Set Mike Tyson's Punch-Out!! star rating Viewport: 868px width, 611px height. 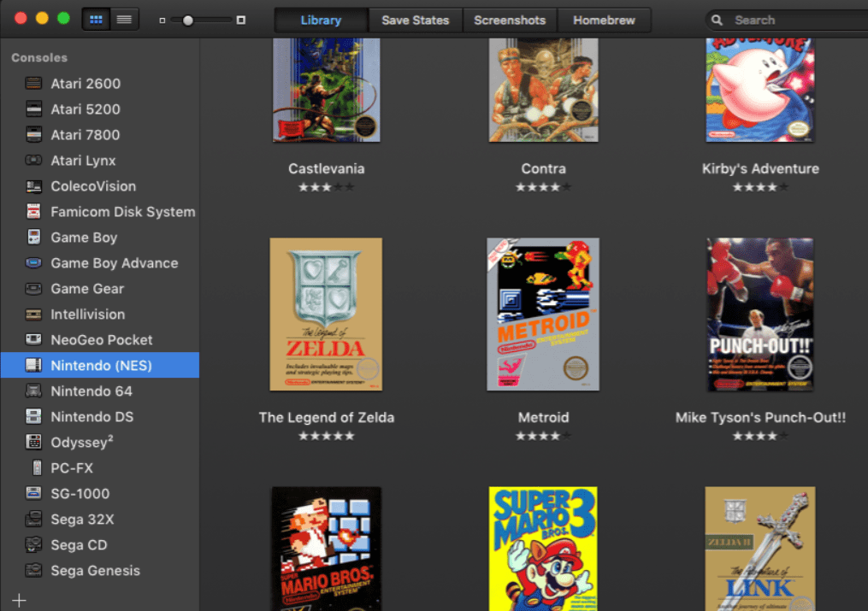[760, 437]
